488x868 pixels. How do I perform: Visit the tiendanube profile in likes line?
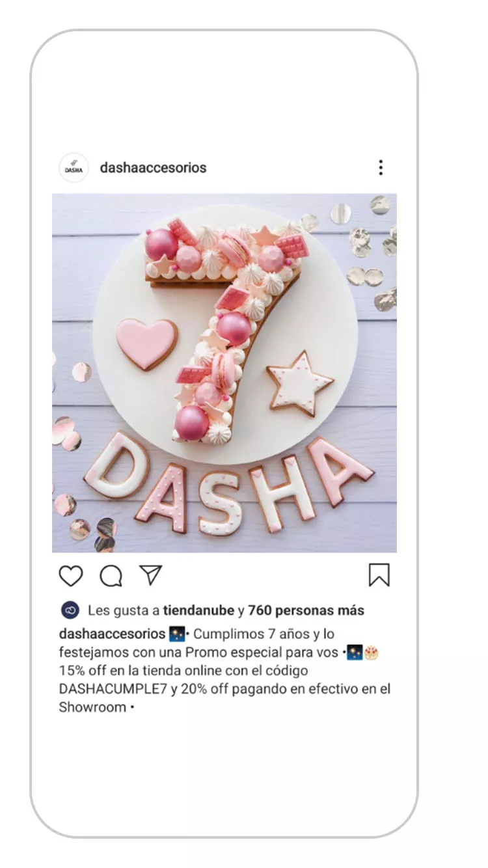[198, 610]
